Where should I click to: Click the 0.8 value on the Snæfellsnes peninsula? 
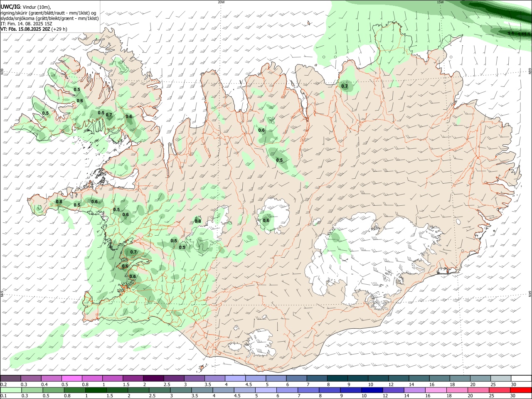click(59, 202)
